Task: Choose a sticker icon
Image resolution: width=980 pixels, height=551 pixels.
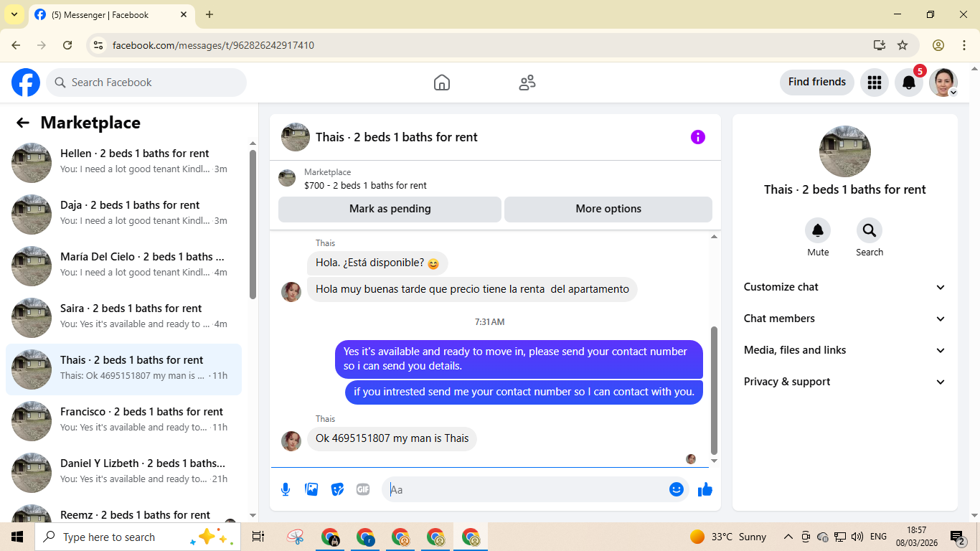Action: 337,489
